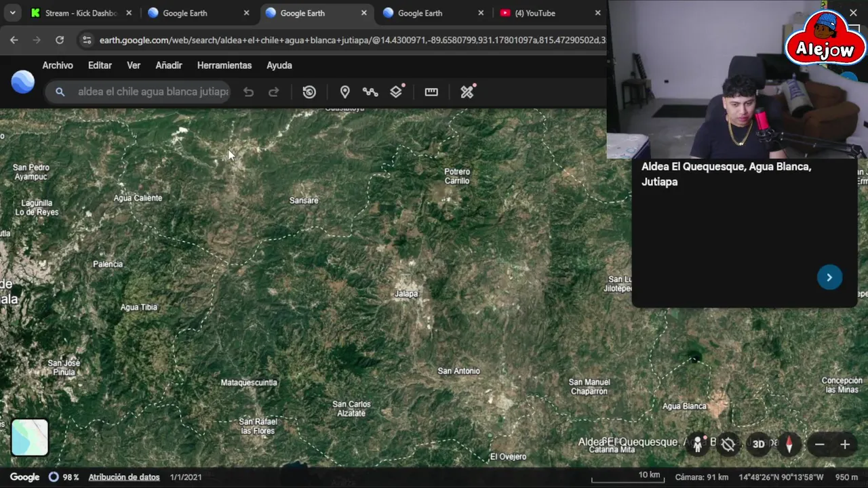Image resolution: width=868 pixels, height=488 pixels.
Task: Click the Jalapa map label
Action: [x=406, y=293]
